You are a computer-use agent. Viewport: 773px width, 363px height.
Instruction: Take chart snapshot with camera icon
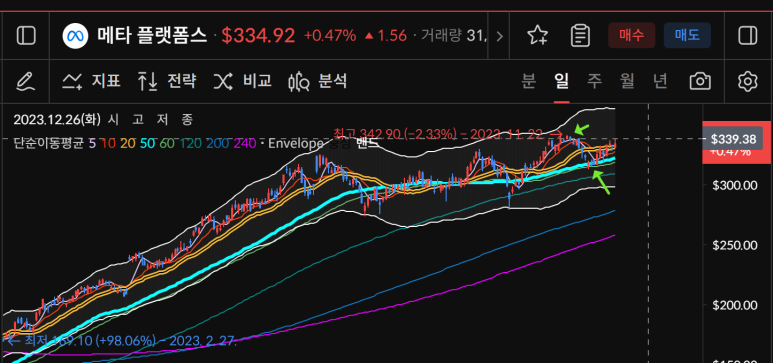pyautogui.click(x=700, y=81)
